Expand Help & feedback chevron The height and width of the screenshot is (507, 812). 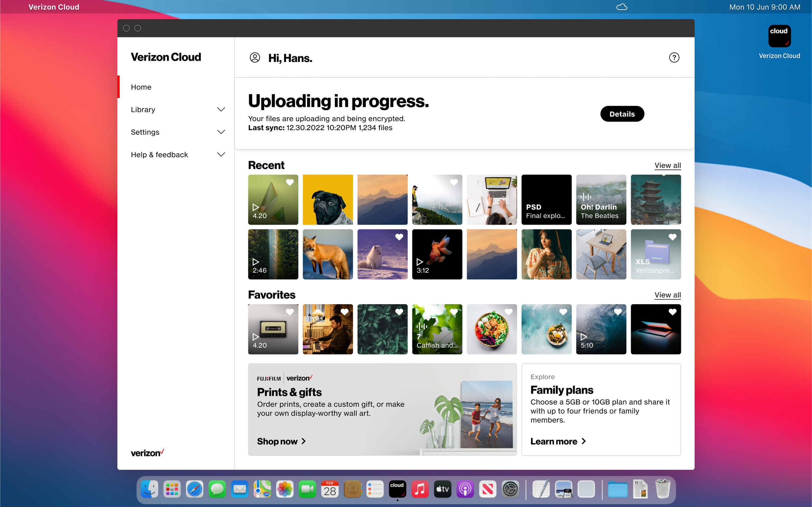pyautogui.click(x=221, y=155)
